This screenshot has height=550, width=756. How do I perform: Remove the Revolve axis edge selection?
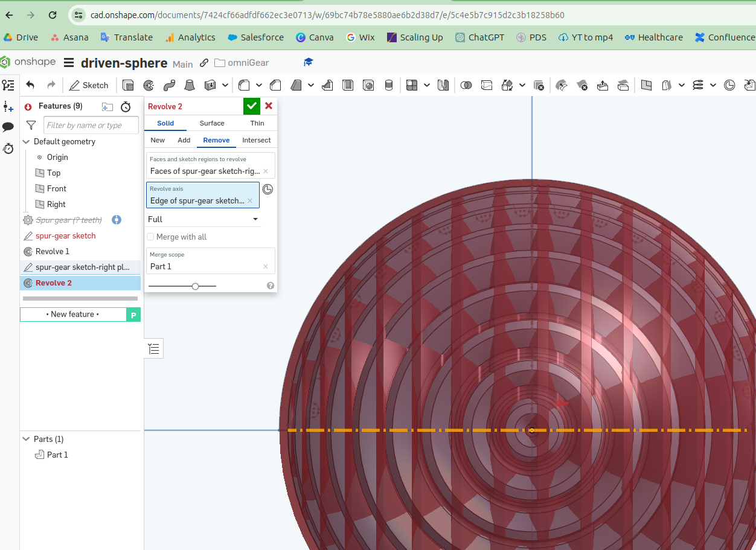tap(250, 201)
